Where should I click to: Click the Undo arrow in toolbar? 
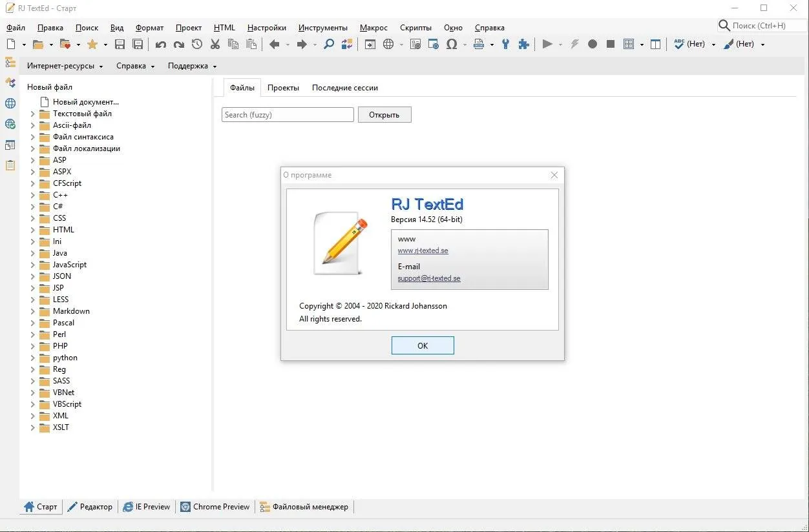[161, 45]
